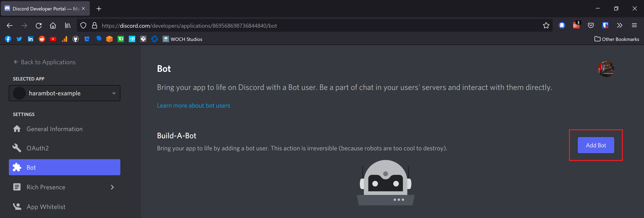Open WOCH Studios bookmark

point(182,39)
